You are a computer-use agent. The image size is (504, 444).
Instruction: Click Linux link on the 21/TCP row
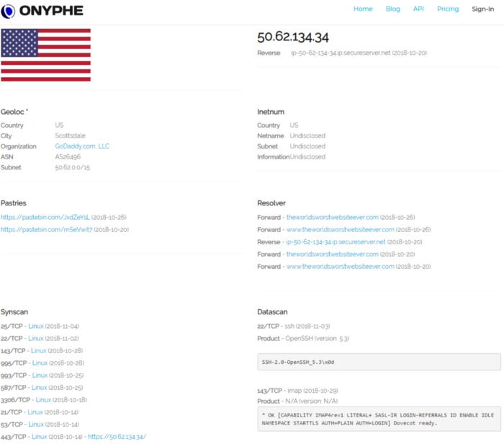(35, 412)
